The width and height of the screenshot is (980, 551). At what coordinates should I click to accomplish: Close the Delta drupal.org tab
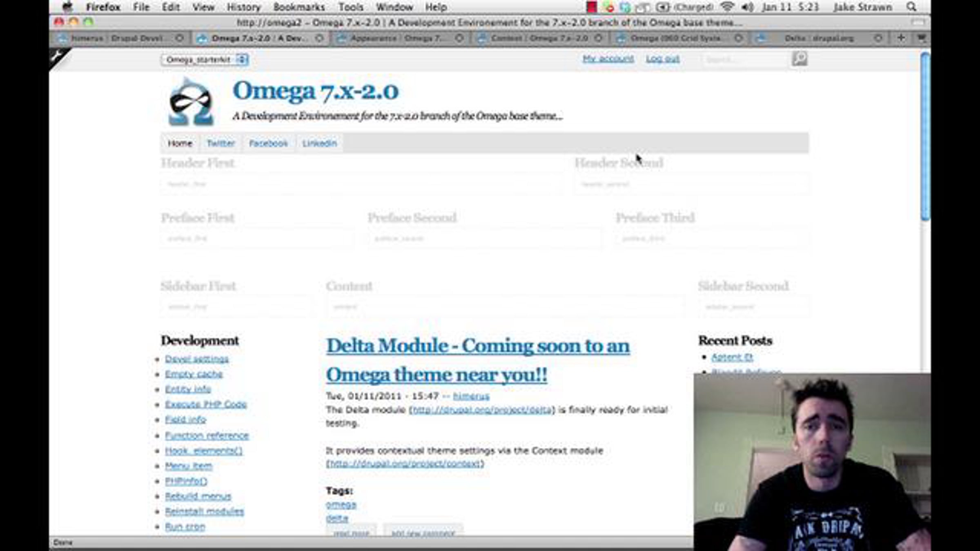878,38
